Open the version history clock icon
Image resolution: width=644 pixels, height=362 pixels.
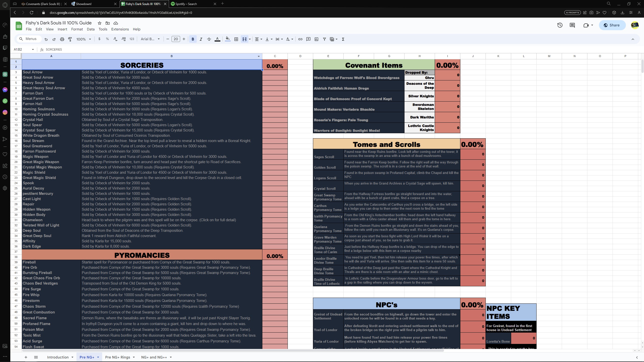[x=560, y=25]
